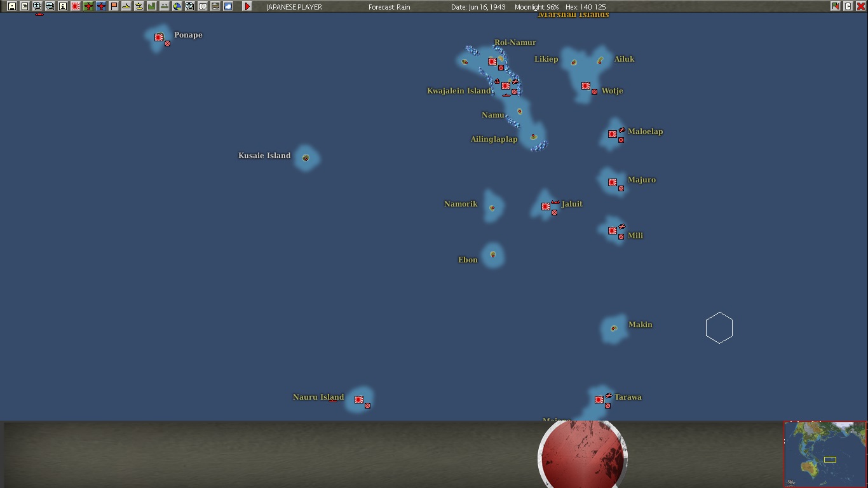Select the anchor port icon at Kwajalein
868x488 pixels.
pos(498,81)
